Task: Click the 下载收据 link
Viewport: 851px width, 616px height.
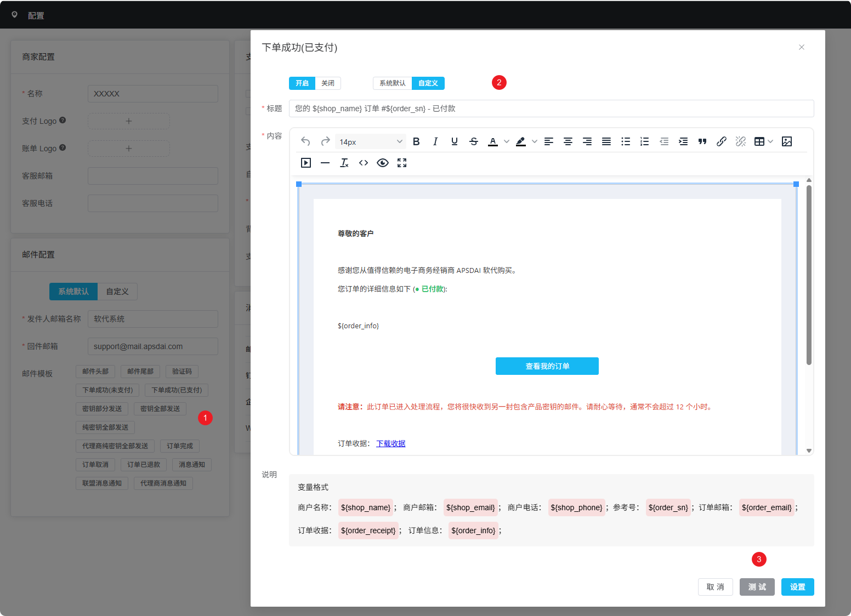Action: [x=390, y=443]
